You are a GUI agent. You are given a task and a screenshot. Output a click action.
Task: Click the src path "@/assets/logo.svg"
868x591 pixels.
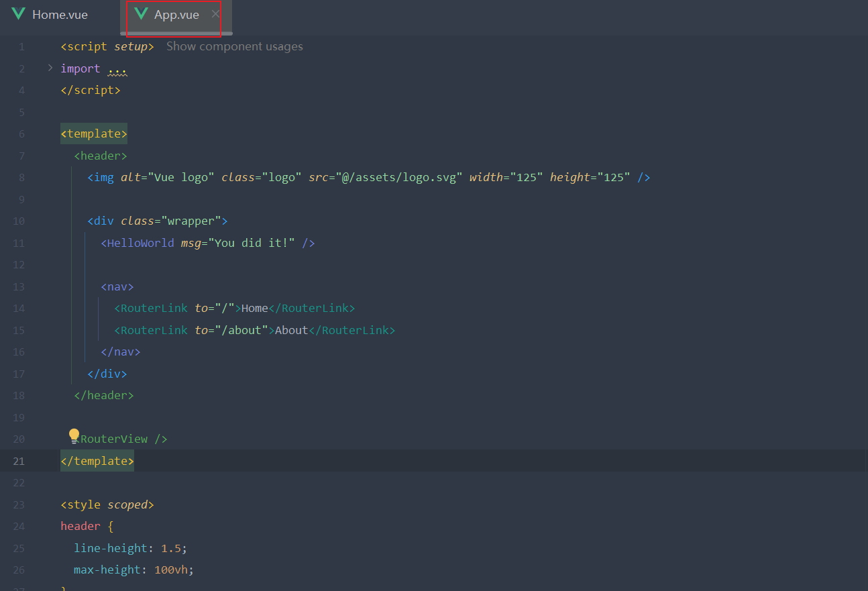coord(399,177)
